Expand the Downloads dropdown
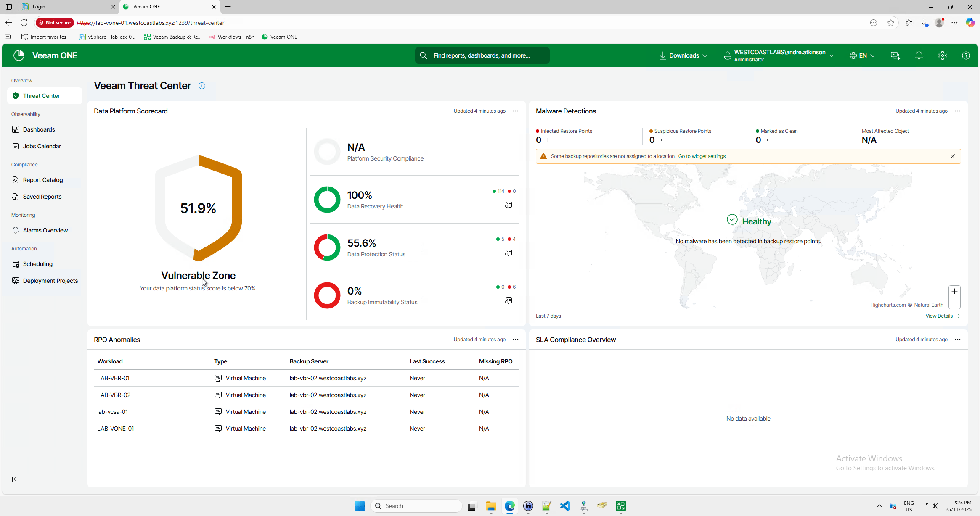This screenshot has width=980, height=516. [684, 55]
